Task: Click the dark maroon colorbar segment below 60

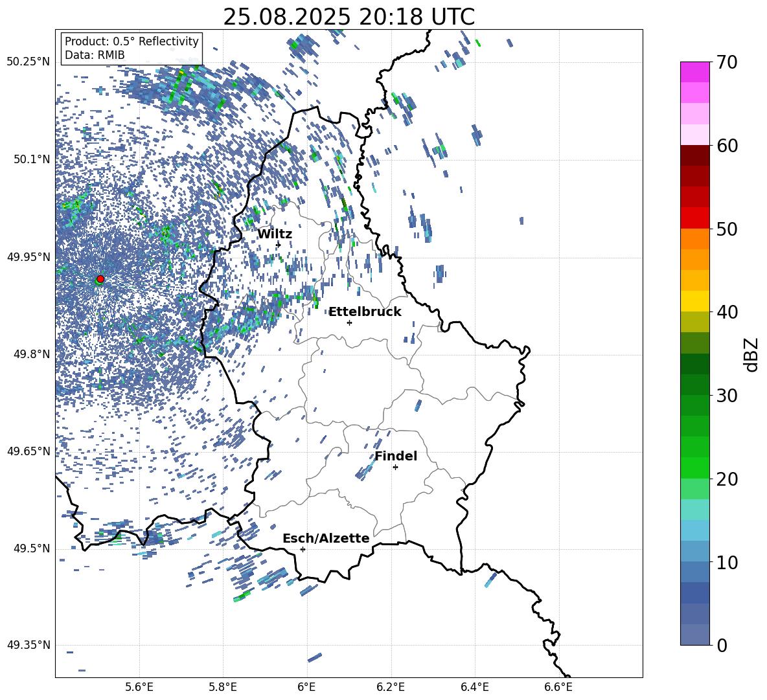Action: click(694, 155)
